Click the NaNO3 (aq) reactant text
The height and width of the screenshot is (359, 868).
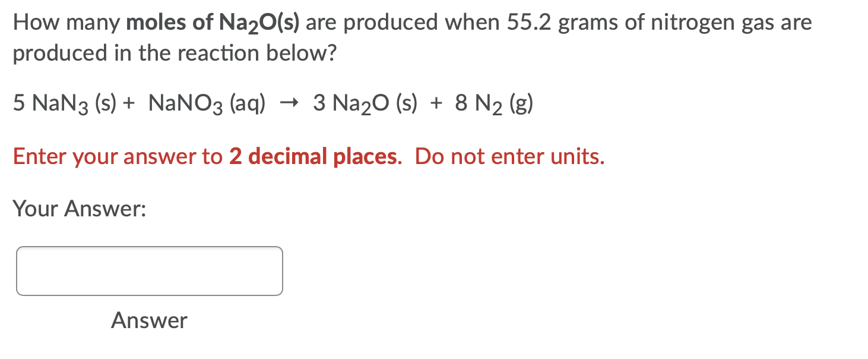[208, 102]
